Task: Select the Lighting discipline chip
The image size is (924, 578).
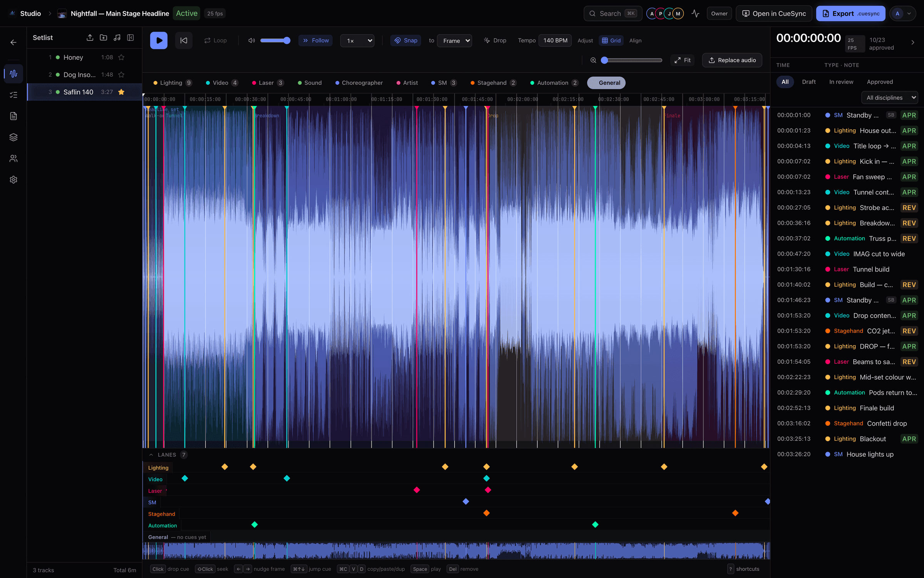Action: click(173, 83)
